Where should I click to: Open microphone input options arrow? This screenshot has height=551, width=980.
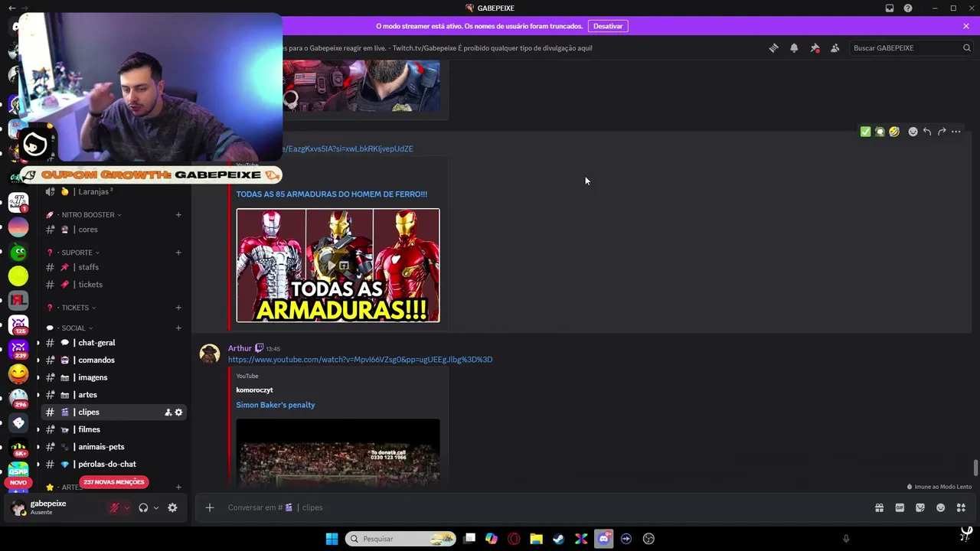[x=127, y=507]
